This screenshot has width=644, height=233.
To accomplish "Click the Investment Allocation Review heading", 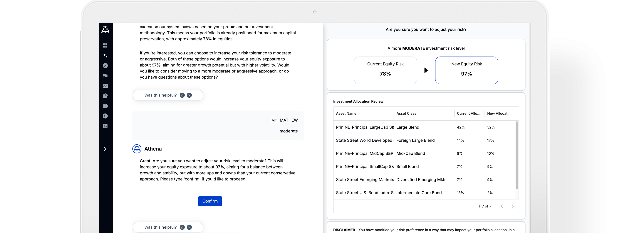I will [x=358, y=101].
